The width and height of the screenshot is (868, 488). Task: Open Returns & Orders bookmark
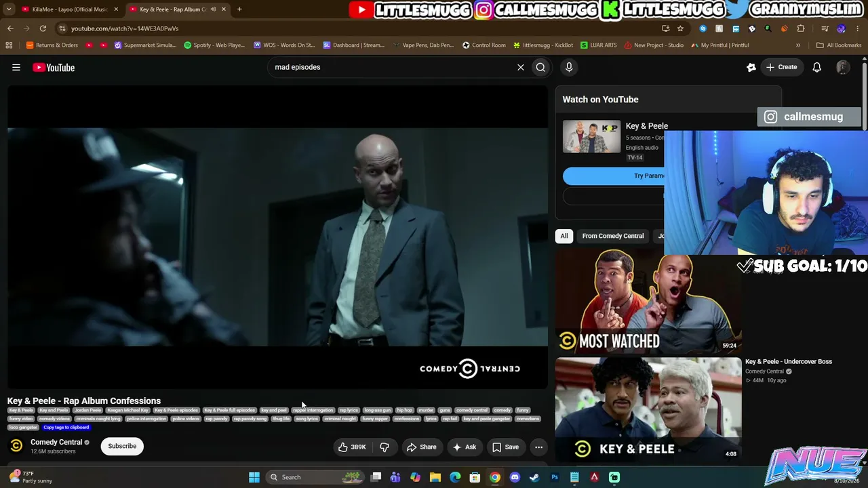point(52,45)
